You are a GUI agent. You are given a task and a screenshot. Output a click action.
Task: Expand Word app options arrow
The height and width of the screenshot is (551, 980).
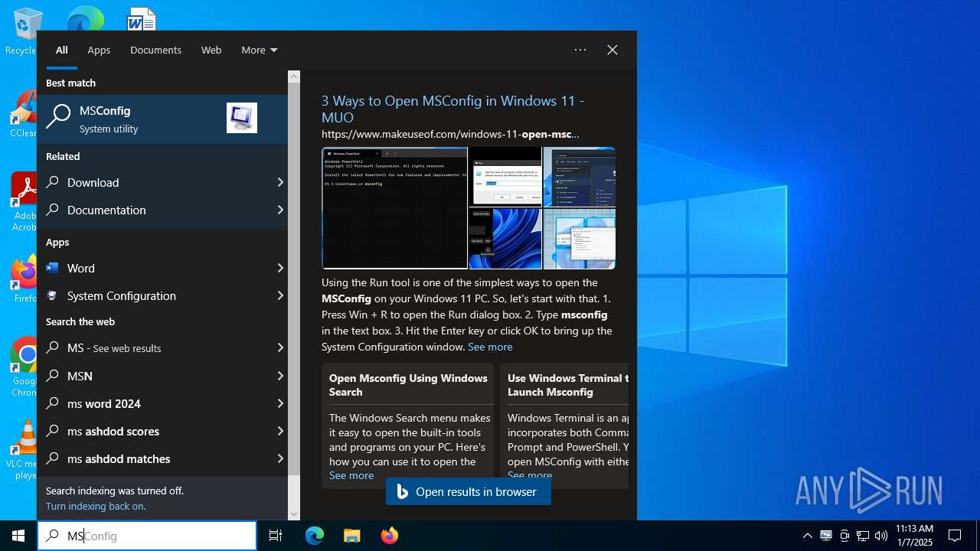[280, 268]
